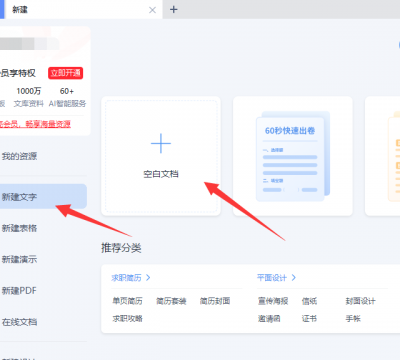Viewport: 400px width, 360px height.
Task: Choose 邀请函 template category
Action: click(x=269, y=319)
